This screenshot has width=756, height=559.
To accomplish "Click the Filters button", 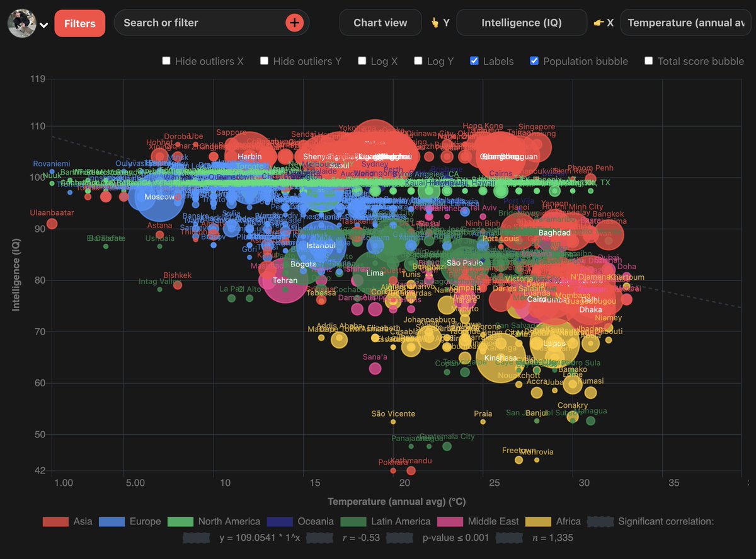I will coord(79,23).
